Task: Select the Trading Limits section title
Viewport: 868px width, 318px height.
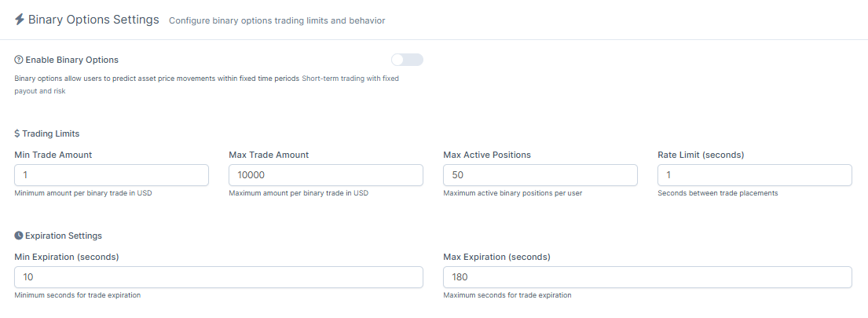Action: coord(51,133)
